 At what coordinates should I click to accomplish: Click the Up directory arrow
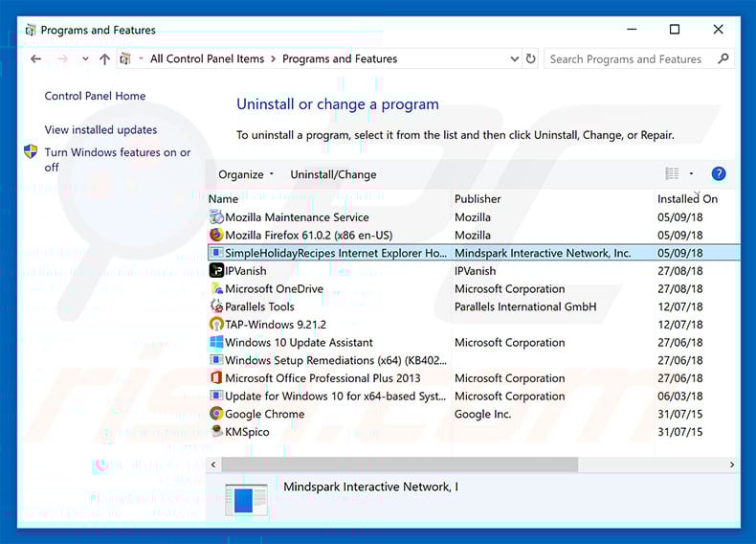(x=104, y=59)
